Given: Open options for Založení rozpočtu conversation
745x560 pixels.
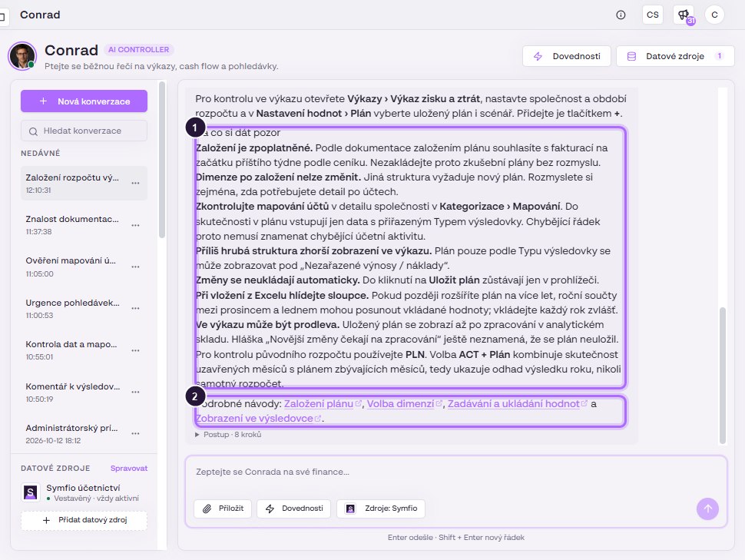Looking at the screenshot, I should pos(135,183).
